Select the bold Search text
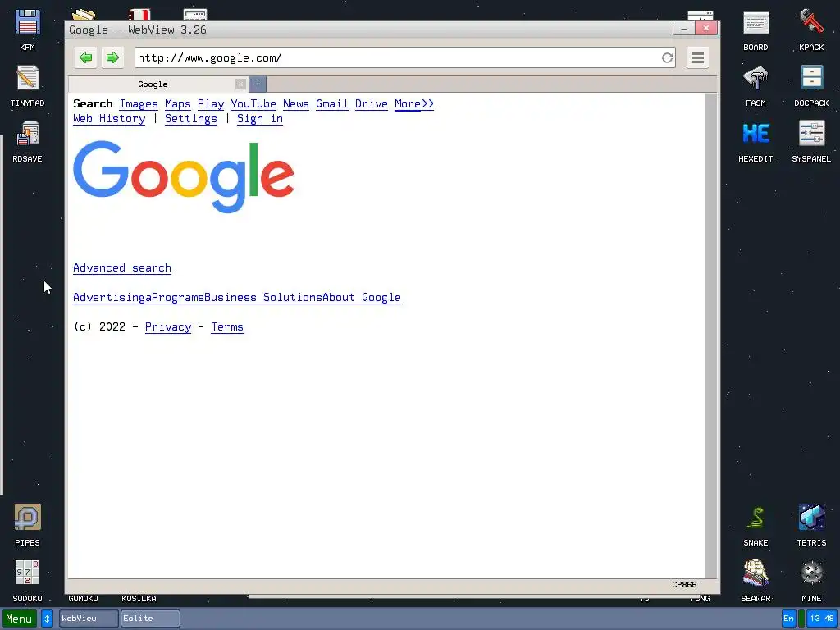Screen dimensions: 840x630 (93, 104)
